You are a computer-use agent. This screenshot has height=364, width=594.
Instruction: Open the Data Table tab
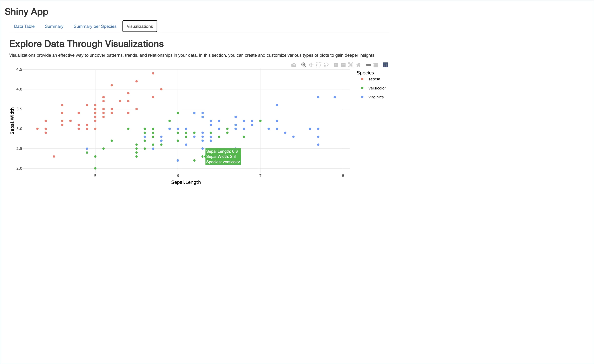(24, 26)
